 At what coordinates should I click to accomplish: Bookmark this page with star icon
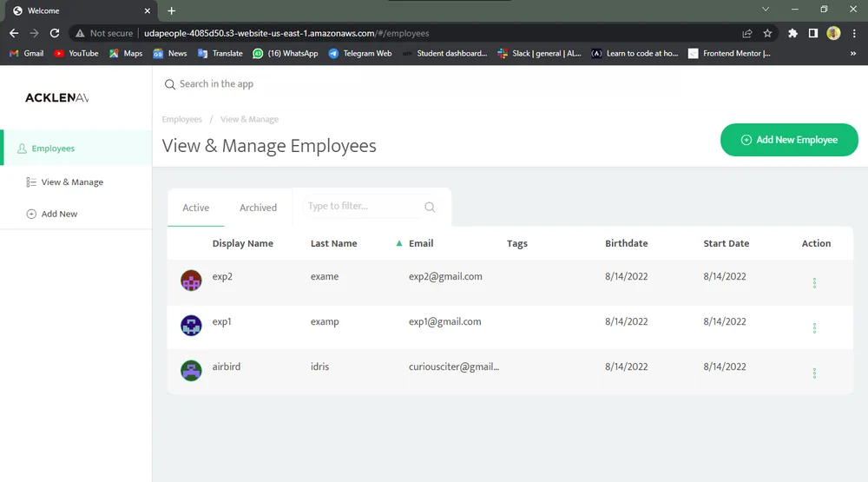click(x=767, y=33)
